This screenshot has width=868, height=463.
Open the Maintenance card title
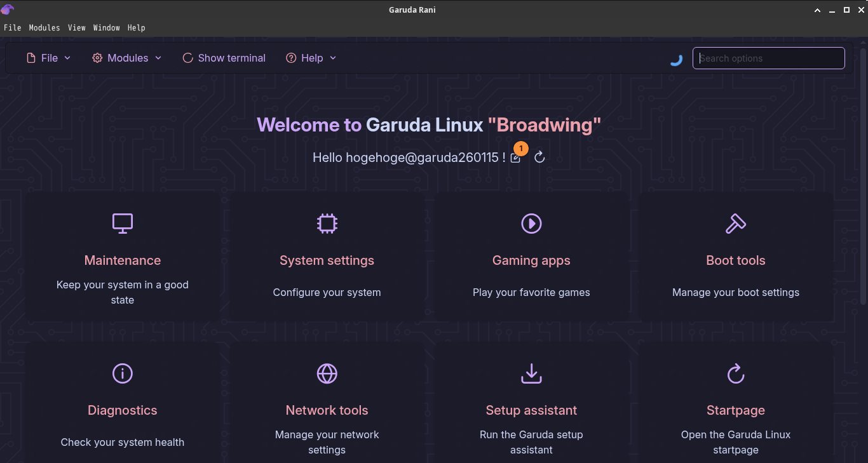123,260
